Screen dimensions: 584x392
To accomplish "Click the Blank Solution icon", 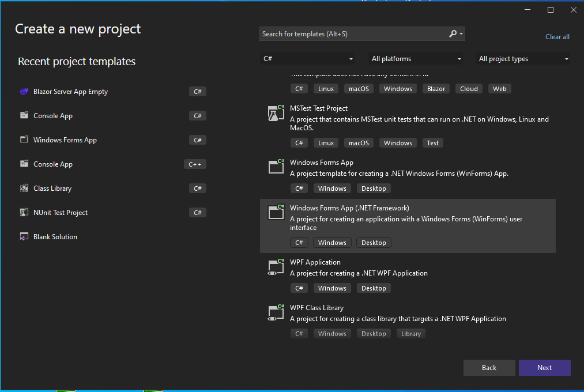I will (24, 237).
